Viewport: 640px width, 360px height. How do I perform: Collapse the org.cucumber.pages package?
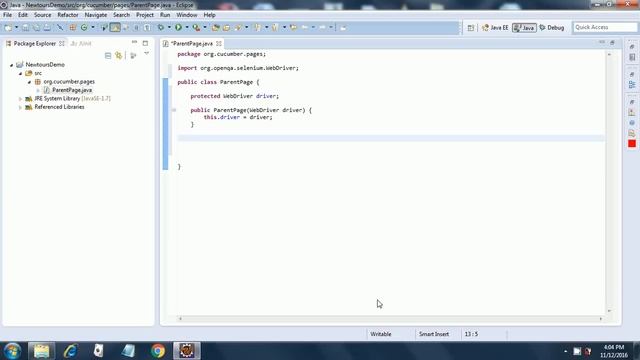tap(29, 82)
